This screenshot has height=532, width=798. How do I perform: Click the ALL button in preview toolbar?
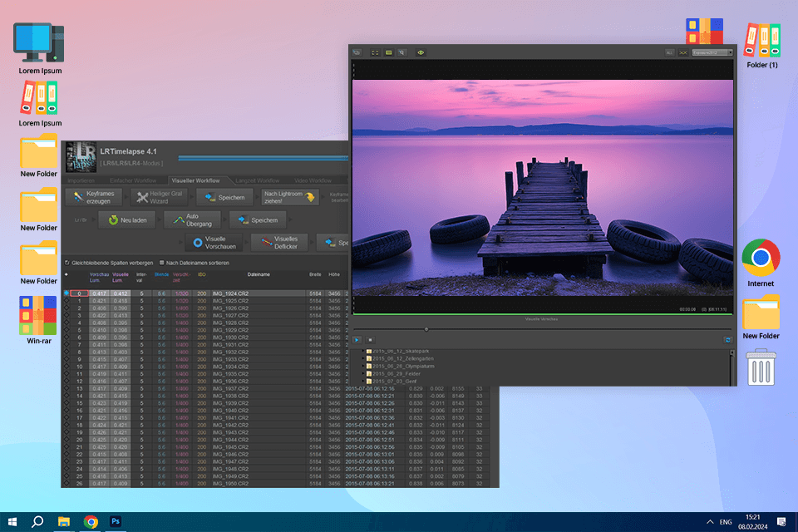click(670, 52)
